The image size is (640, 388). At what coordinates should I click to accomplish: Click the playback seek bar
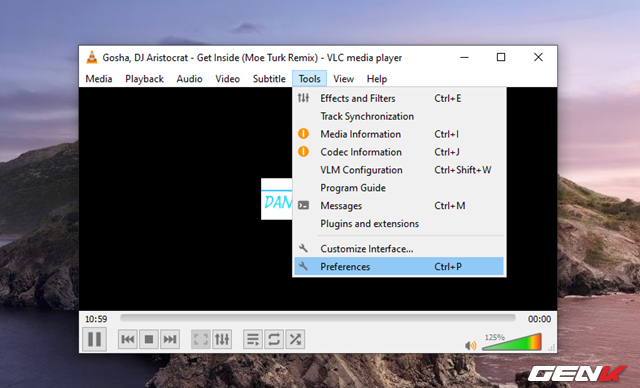[x=318, y=317]
